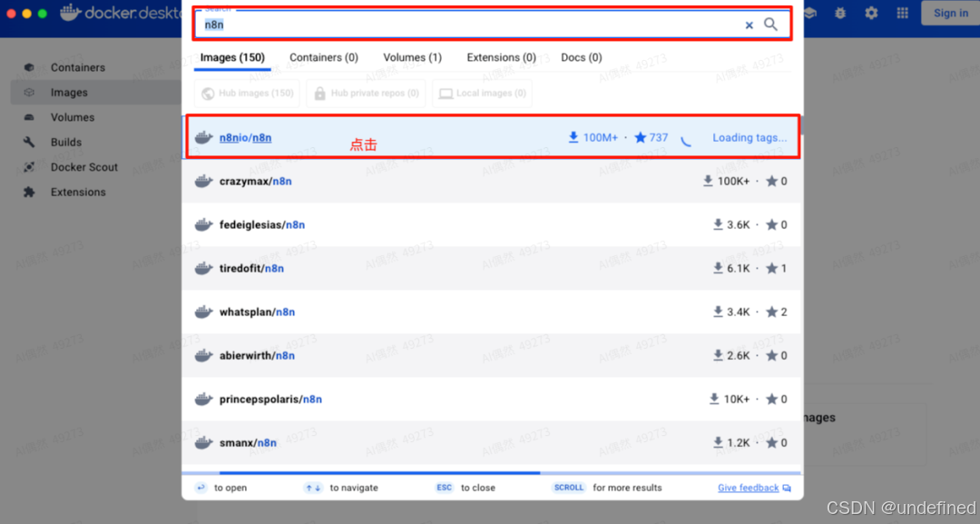This screenshot has height=524, width=980.
Task: Select the princepspolaris/n8n result
Action: coord(492,399)
